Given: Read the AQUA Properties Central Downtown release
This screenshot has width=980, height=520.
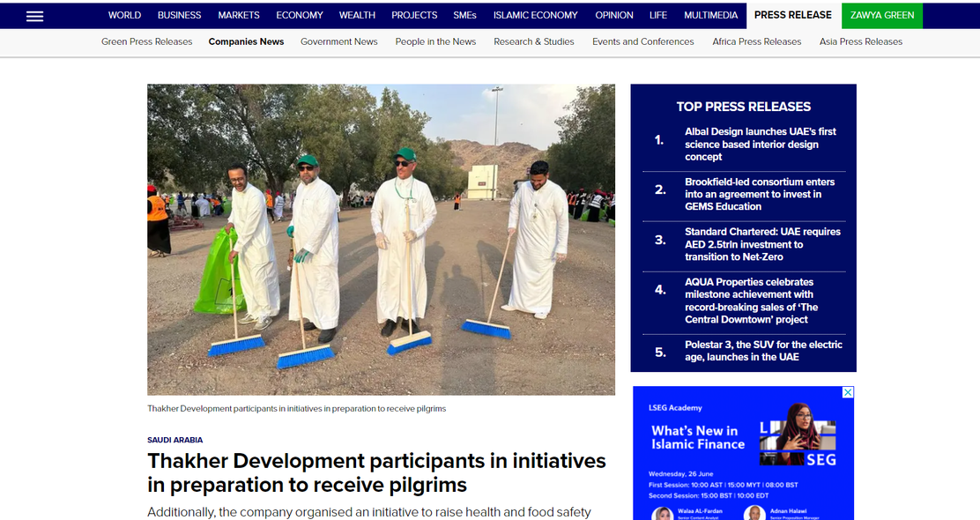Looking at the screenshot, I should (751, 301).
